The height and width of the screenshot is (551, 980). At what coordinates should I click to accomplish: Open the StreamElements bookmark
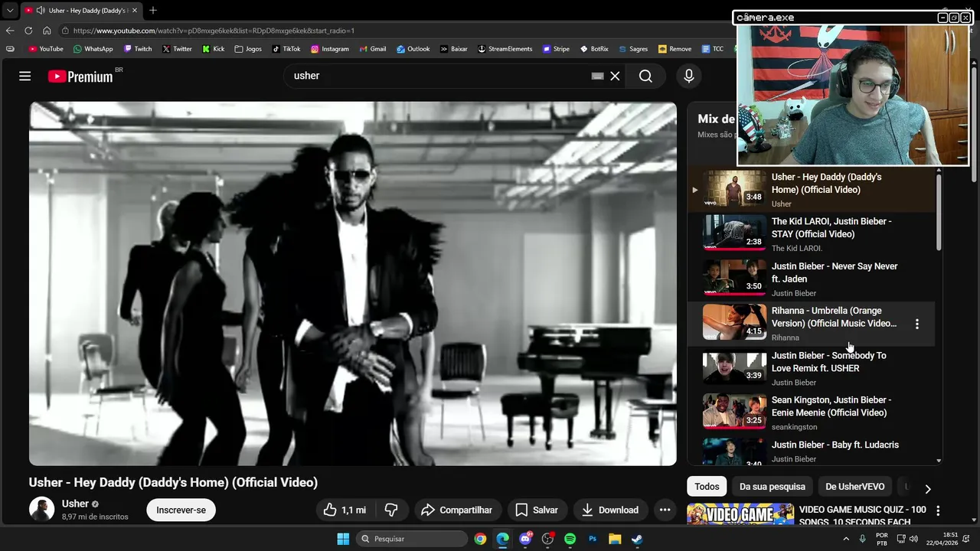pos(505,49)
